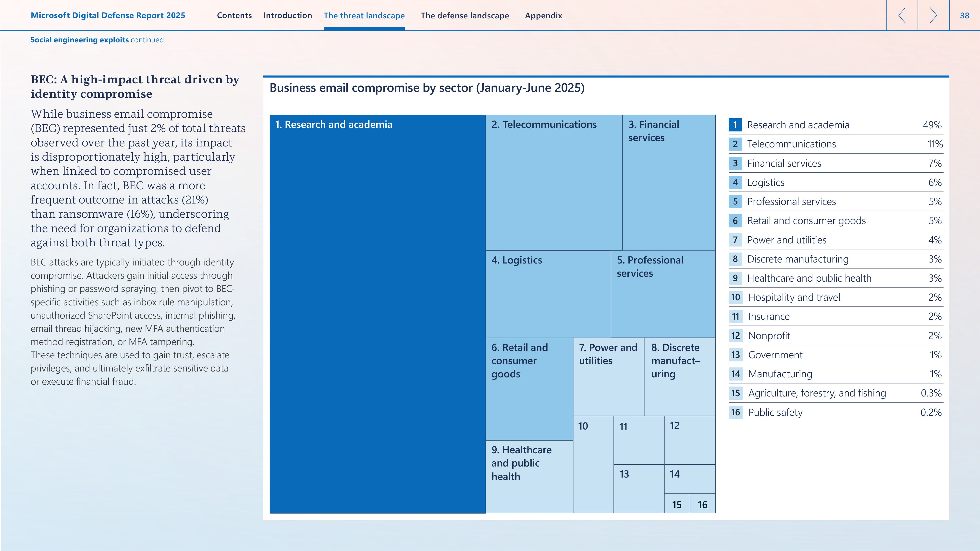The image size is (980, 551).
Task: Click 'Healthcare and public health' in the legend
Action: [809, 278]
